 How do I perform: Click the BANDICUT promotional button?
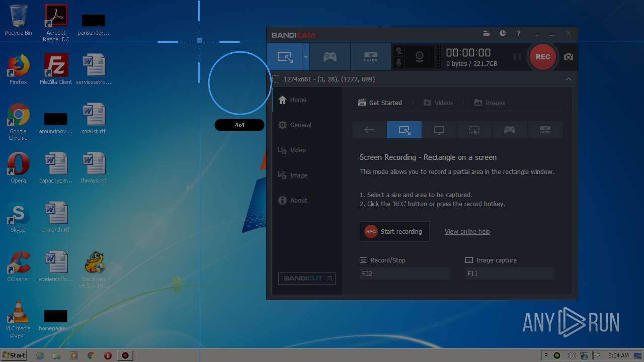[307, 278]
